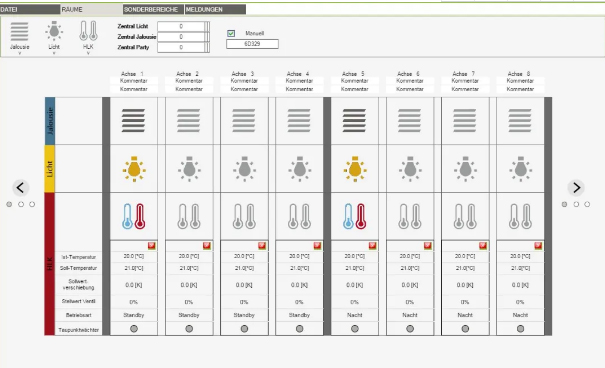The height and width of the screenshot is (368, 605).
Task: Expand the Licht dropdown in the top toolbar
Action: pos(54,53)
